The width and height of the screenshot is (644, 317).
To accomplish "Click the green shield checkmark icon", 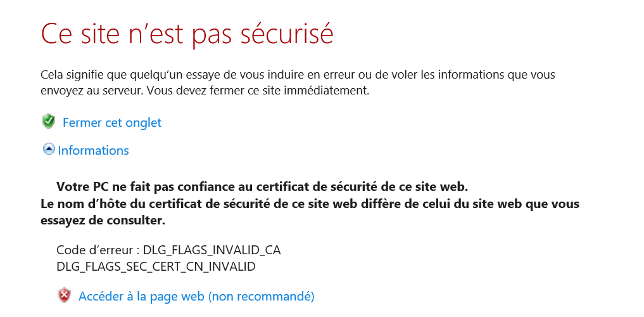I will (49, 122).
